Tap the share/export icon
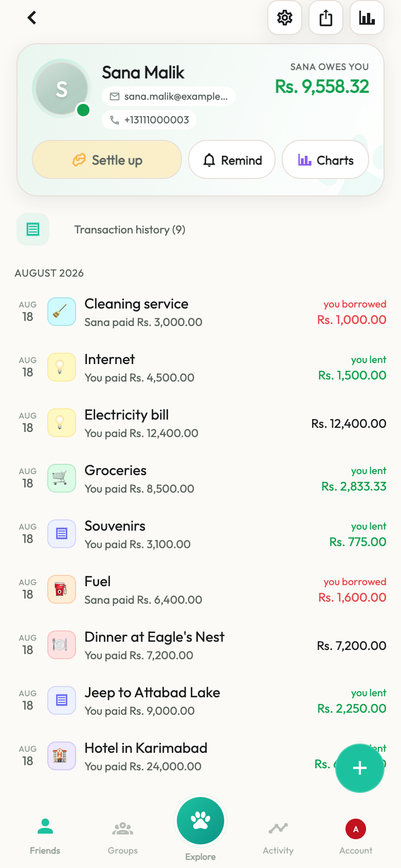The width and height of the screenshot is (401, 868). (326, 17)
